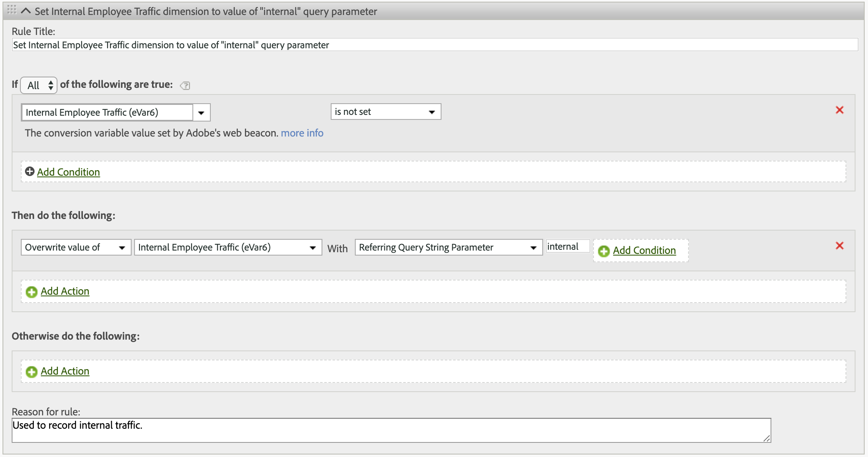The image size is (868, 457).
Task: Open the Referring Query String Parameter dropdown
Action: [449, 247]
